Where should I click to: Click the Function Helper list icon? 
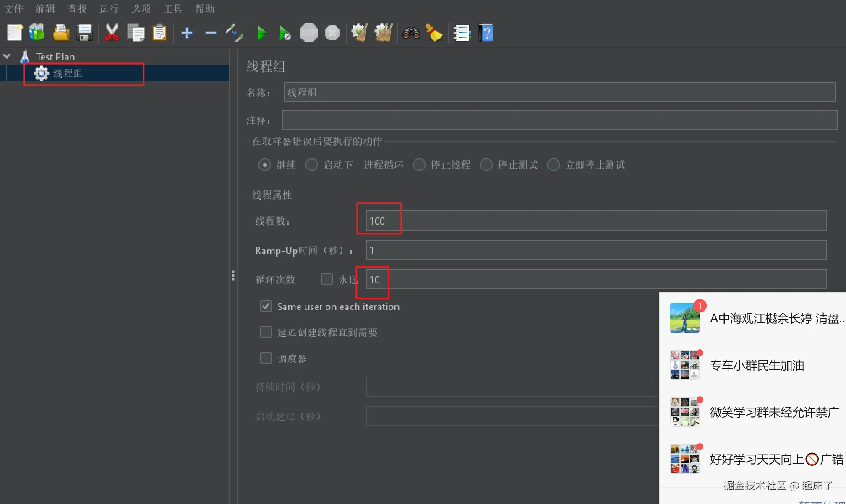pyautogui.click(x=462, y=33)
